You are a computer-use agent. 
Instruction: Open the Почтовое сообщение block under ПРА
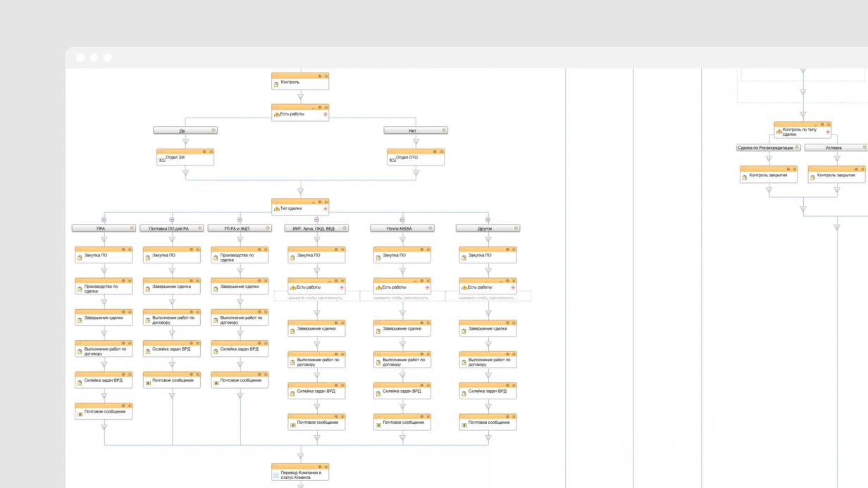104,411
